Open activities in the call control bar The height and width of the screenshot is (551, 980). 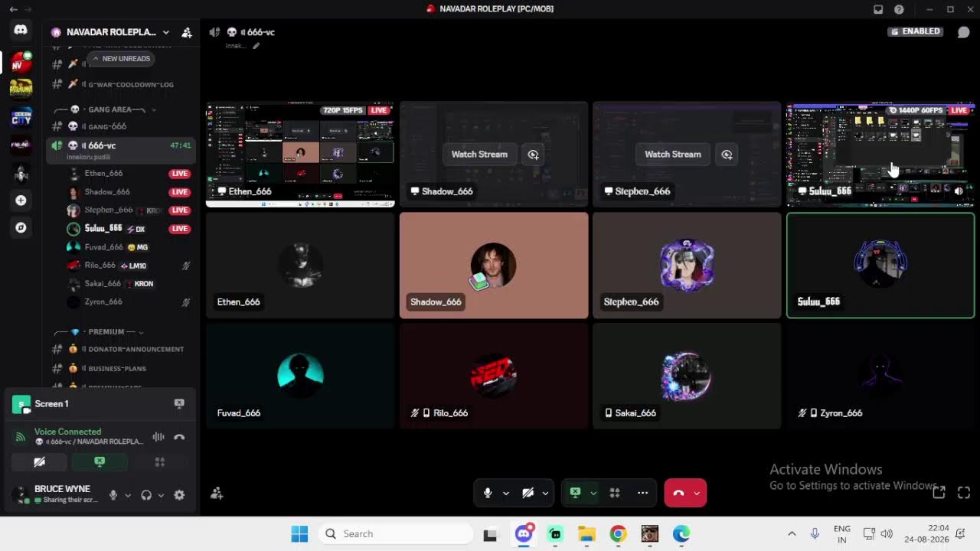coord(614,493)
